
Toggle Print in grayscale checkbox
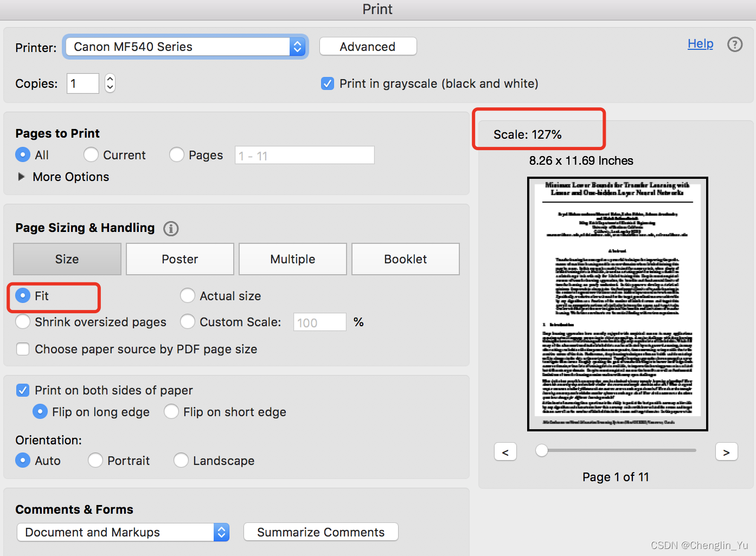(328, 83)
